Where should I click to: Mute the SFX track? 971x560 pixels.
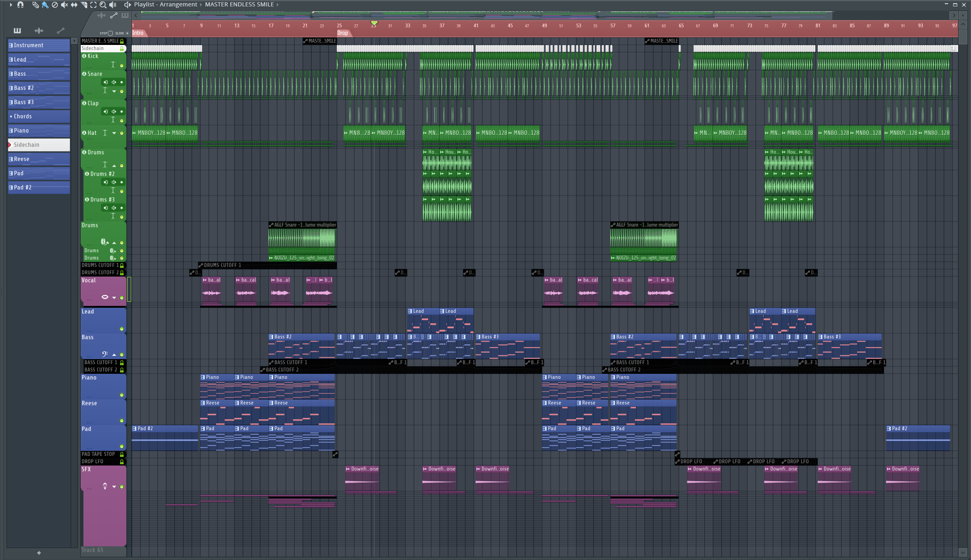pos(122,487)
